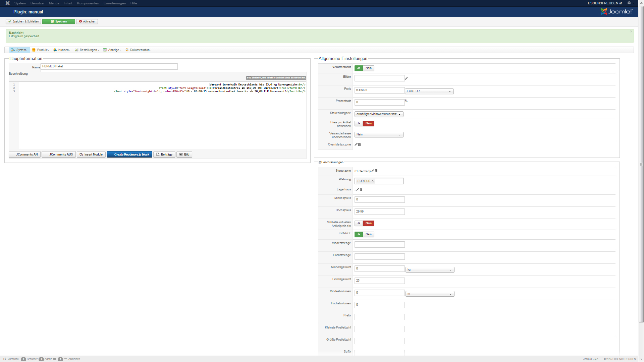Remove the EUR EUR currency tag
Viewport: 644px width, 362px height.
click(373, 181)
